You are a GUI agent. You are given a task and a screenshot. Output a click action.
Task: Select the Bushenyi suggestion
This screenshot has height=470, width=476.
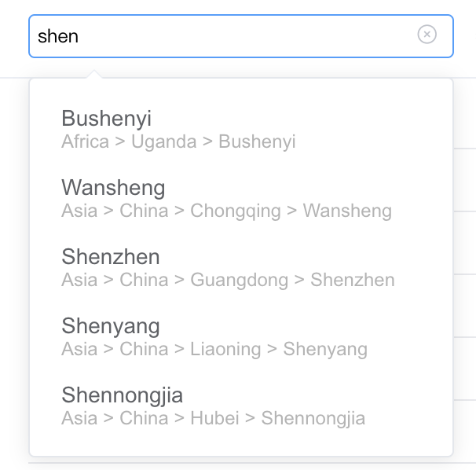(x=107, y=119)
